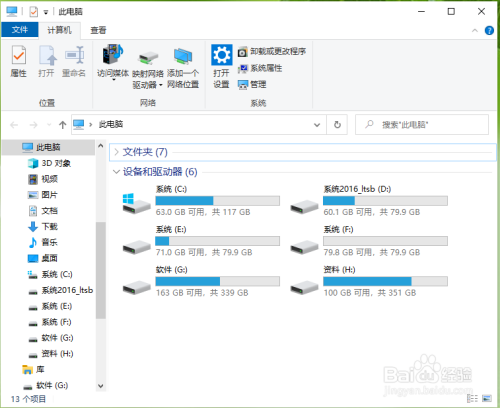Collapse the ribbon with the up chevron
Screen dimensions: 500x408
(x=475, y=31)
